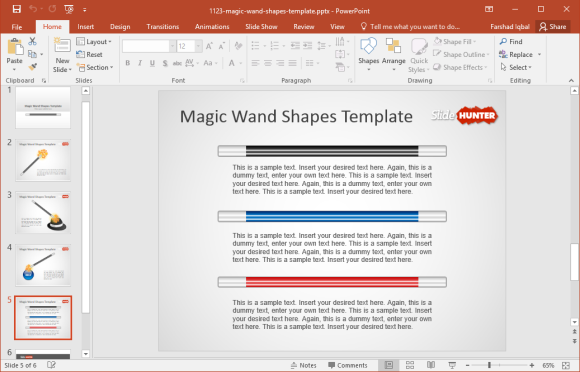This screenshot has width=580, height=372.
Task: Click Replace in the Editing group
Action: [516, 54]
